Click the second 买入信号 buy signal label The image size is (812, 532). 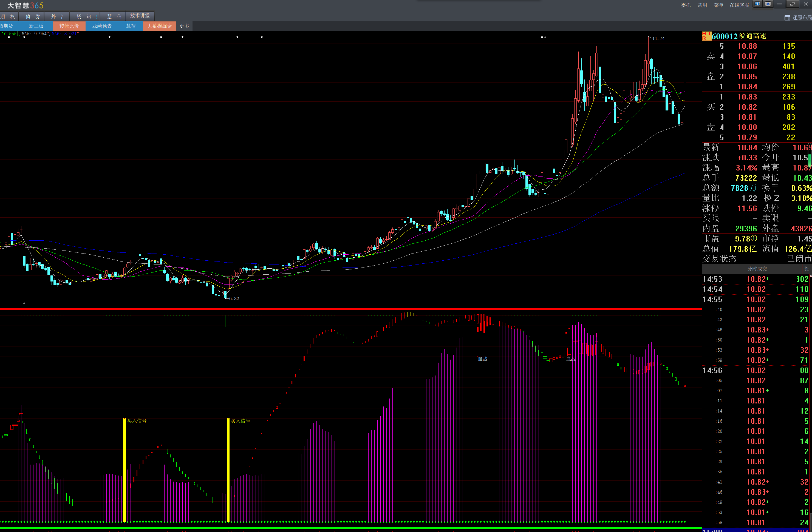[x=241, y=421]
